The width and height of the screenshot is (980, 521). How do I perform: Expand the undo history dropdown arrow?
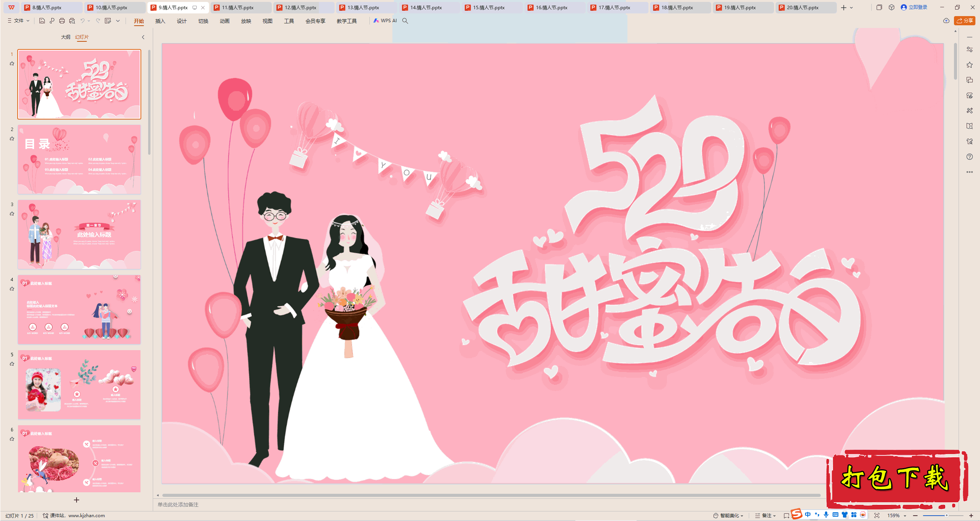[89, 21]
